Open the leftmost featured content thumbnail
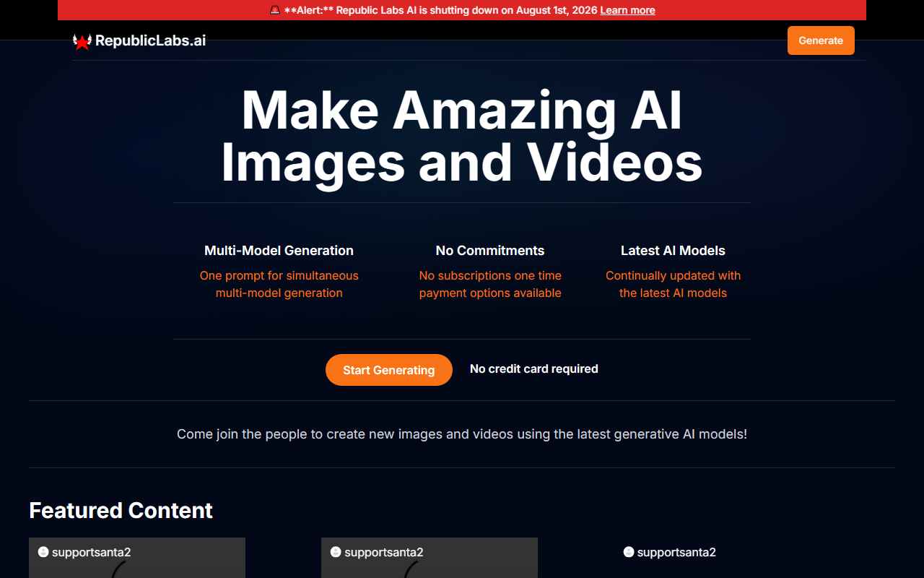The image size is (924, 578). tap(137, 558)
